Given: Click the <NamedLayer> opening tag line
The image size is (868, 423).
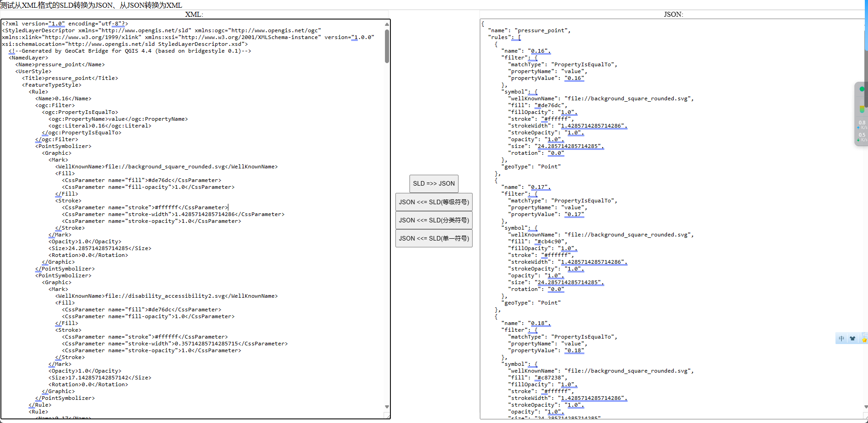Looking at the screenshot, I should click(28, 58).
